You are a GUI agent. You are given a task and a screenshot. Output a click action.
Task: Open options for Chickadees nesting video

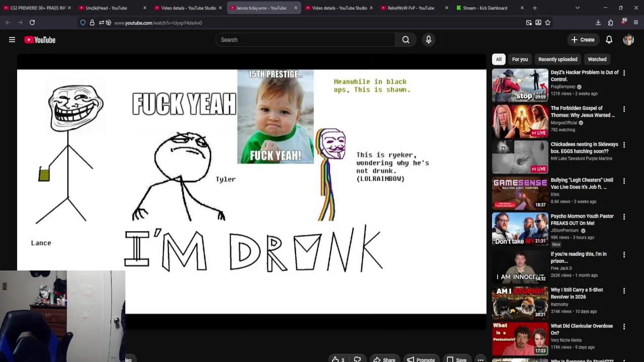[x=624, y=145]
